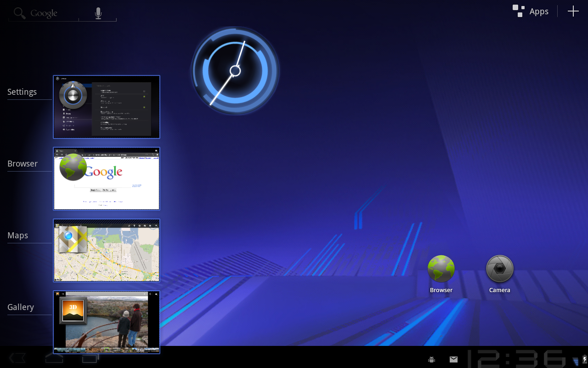Image resolution: width=588 pixels, height=368 pixels.
Task: Tap the Recent Apps navigation button
Action: coord(90,358)
